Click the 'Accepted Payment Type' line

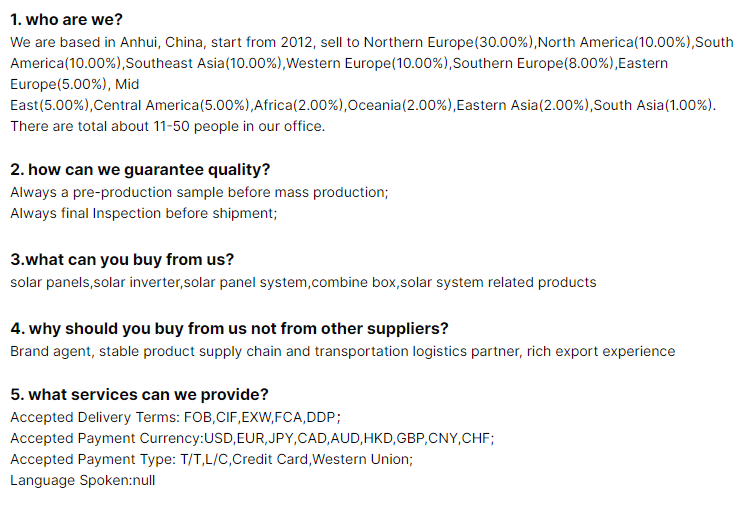pyautogui.click(x=211, y=460)
